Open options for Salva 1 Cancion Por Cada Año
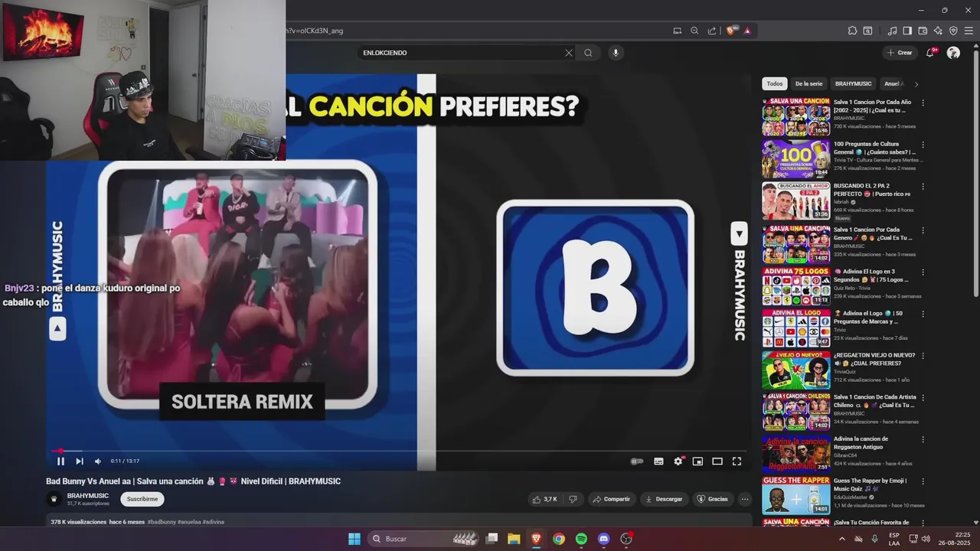The width and height of the screenshot is (980, 551). (x=923, y=103)
